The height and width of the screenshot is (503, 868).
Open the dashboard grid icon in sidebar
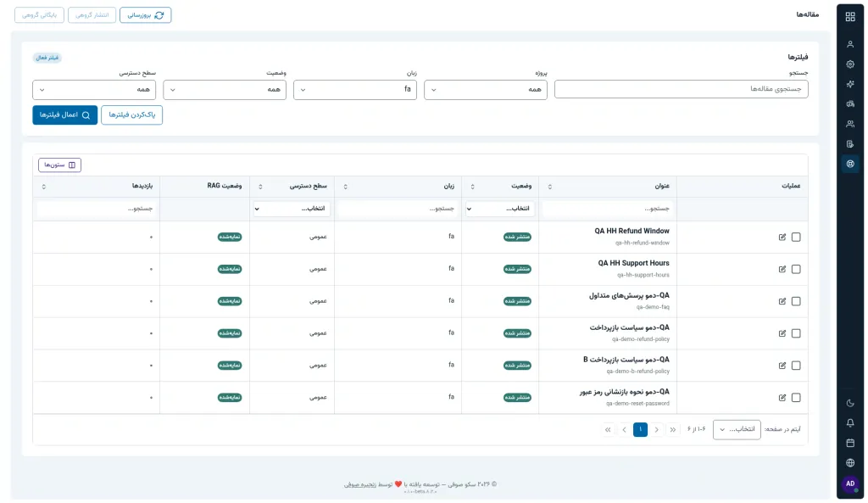(849, 17)
